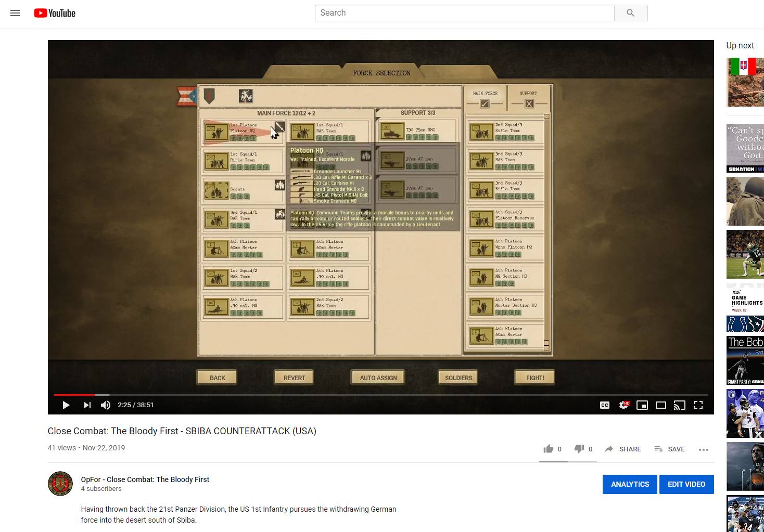Click the badge icon on the Scouts card

(x=280, y=185)
